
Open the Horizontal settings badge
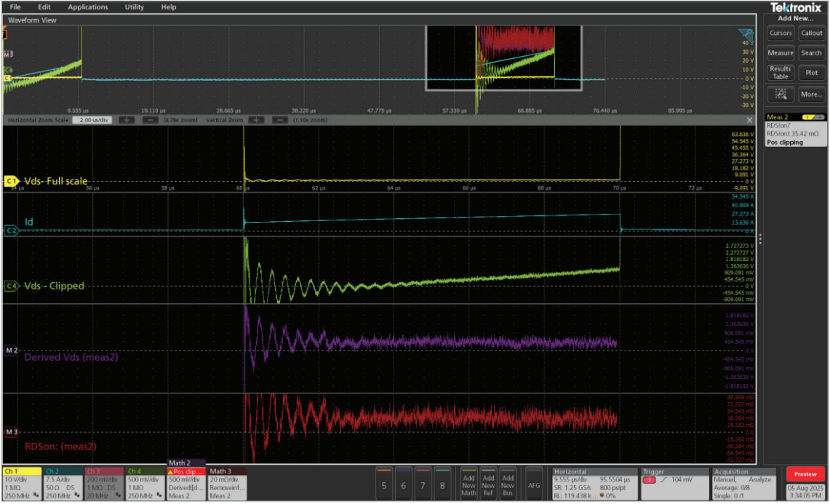pos(594,484)
